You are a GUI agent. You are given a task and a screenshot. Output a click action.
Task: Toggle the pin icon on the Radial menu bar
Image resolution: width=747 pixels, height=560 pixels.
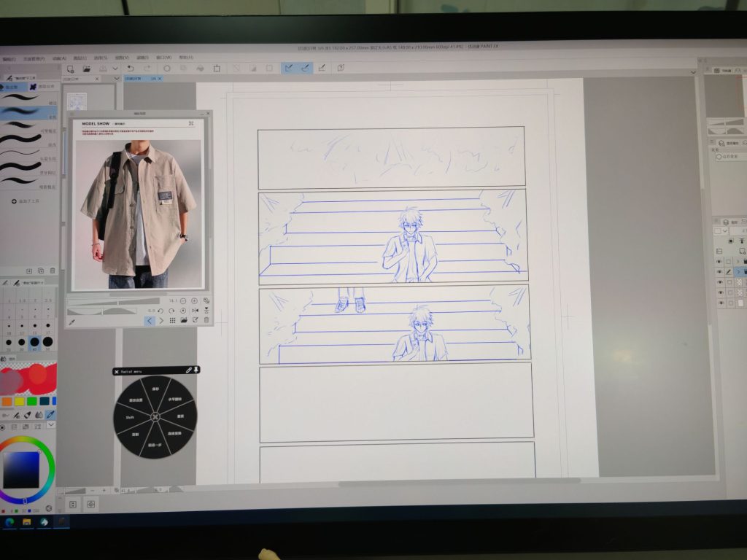pos(196,370)
